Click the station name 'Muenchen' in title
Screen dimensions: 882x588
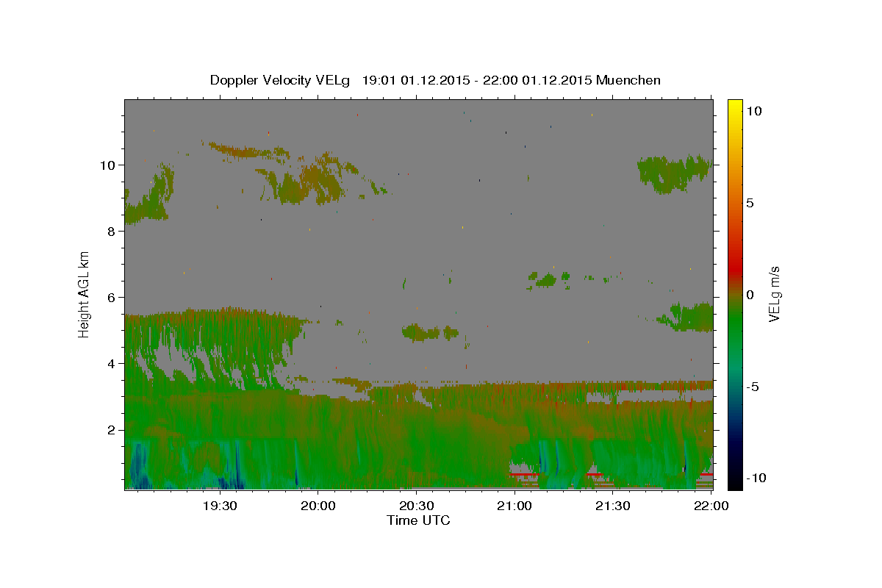pos(628,80)
